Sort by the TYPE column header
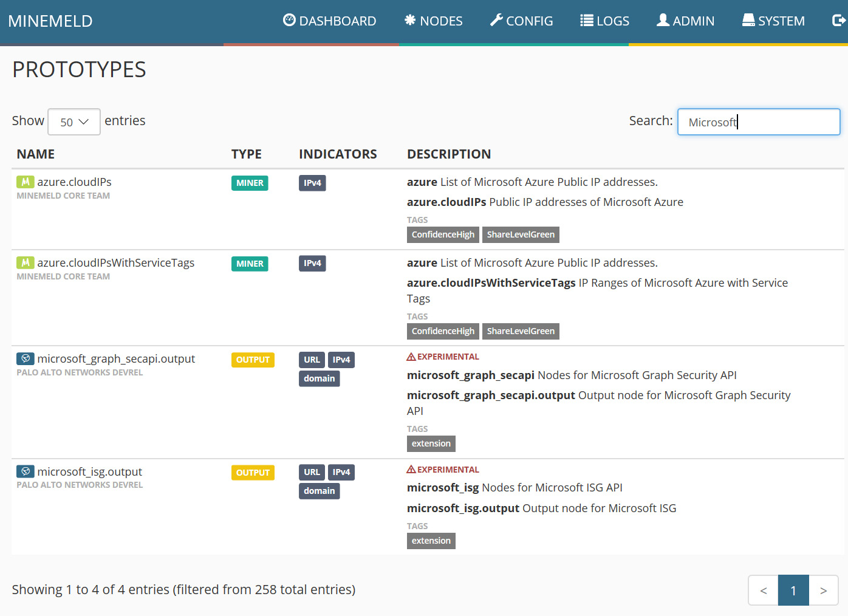This screenshot has height=616, width=848. point(247,154)
